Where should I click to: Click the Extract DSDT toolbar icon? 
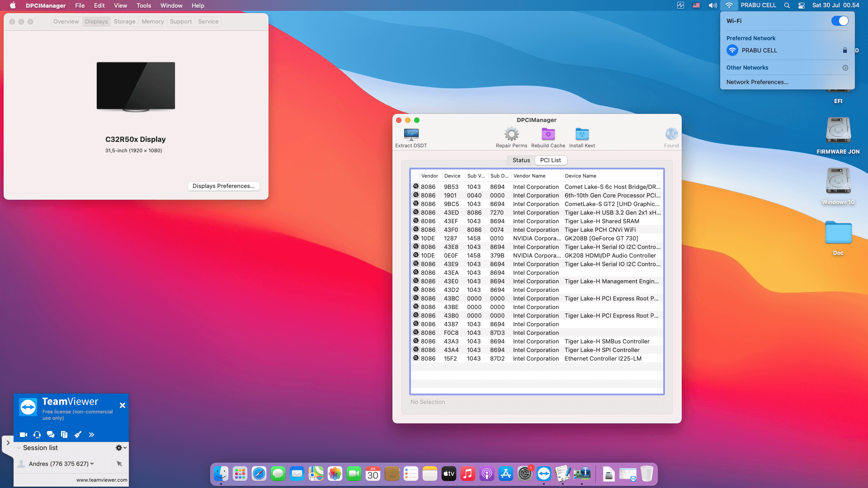(x=411, y=134)
